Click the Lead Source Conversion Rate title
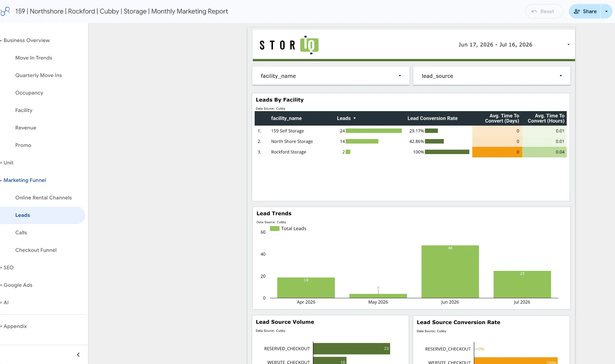Screen dimensions: 615x364 tap(458, 322)
